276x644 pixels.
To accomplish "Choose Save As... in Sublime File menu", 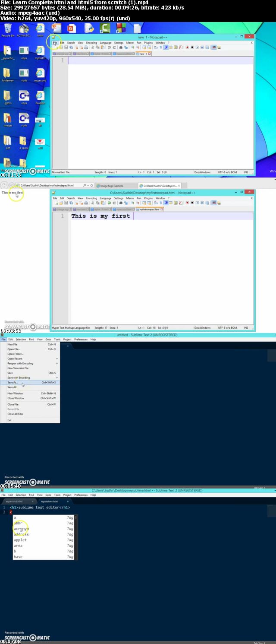I will [x=30, y=382].
